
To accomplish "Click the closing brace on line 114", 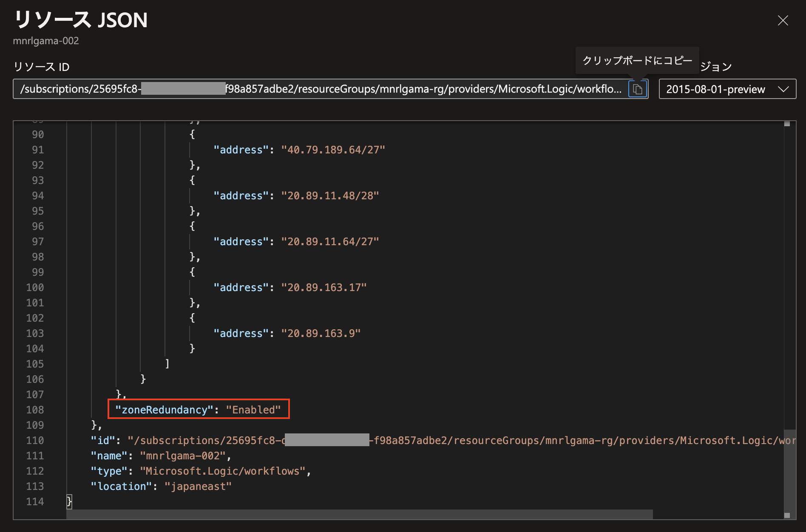I will click(69, 501).
